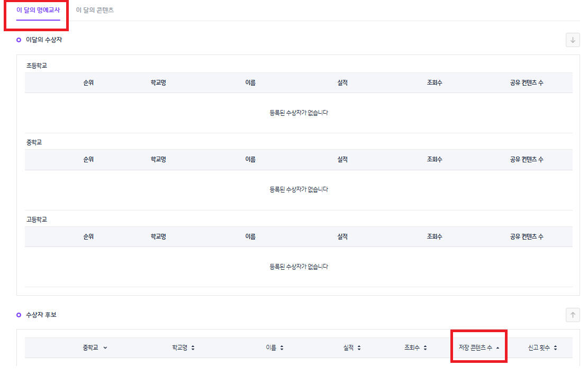
Task: Click the purple bullet beside 이달의 수상자
Action: click(x=19, y=40)
